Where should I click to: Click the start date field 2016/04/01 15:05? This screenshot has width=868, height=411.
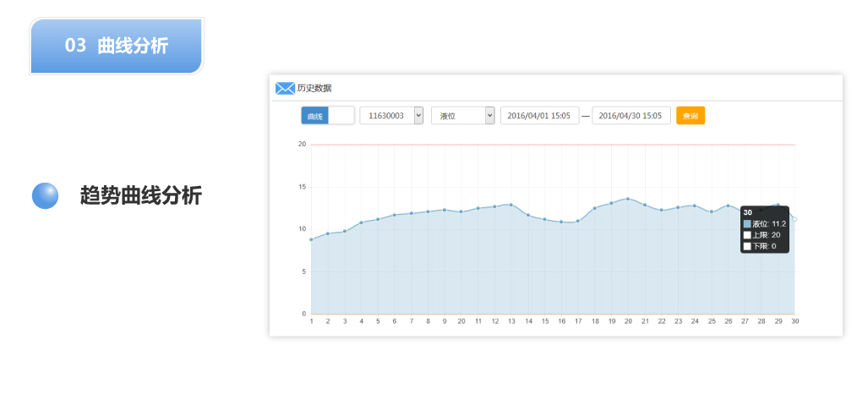pos(539,116)
